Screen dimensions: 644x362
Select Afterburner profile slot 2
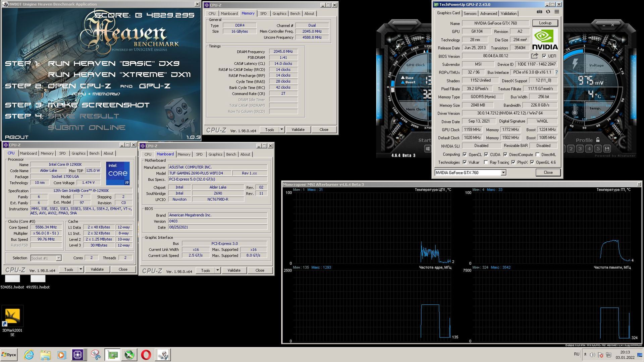[571, 148]
